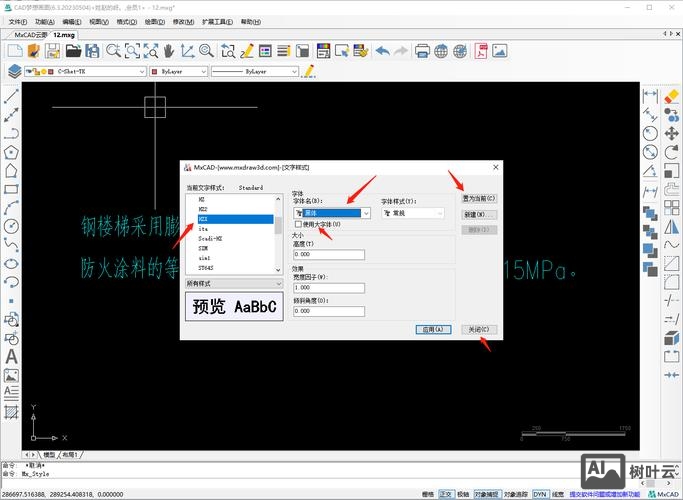This screenshot has height=500, width=683.
Task: Enable the 使用大字体 checkbox
Action: 299,225
